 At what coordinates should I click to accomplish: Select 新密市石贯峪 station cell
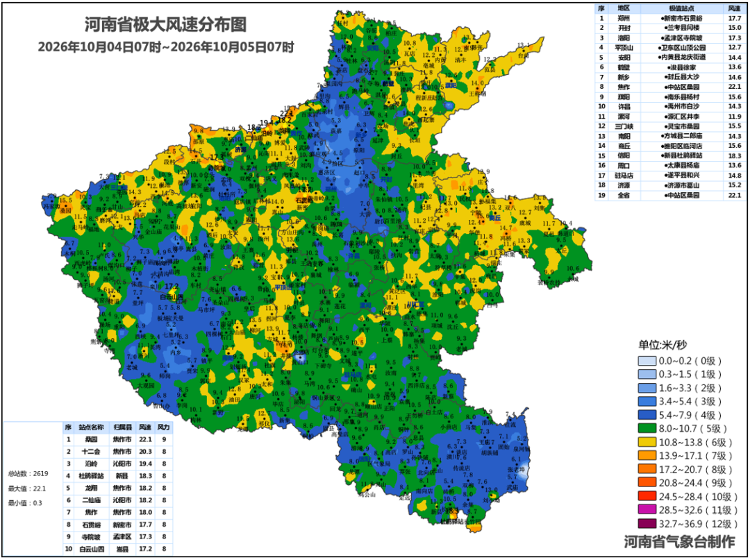tap(681, 18)
